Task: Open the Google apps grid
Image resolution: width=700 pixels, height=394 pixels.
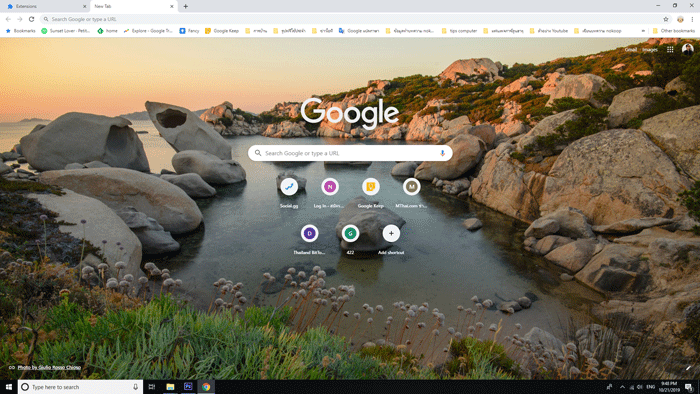Action: pos(670,50)
